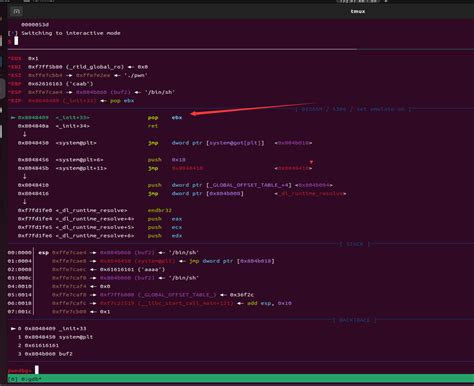
Task: Select 0x61616161 ('aaaa') on stack row 02:0008
Action: (x=132, y=269)
